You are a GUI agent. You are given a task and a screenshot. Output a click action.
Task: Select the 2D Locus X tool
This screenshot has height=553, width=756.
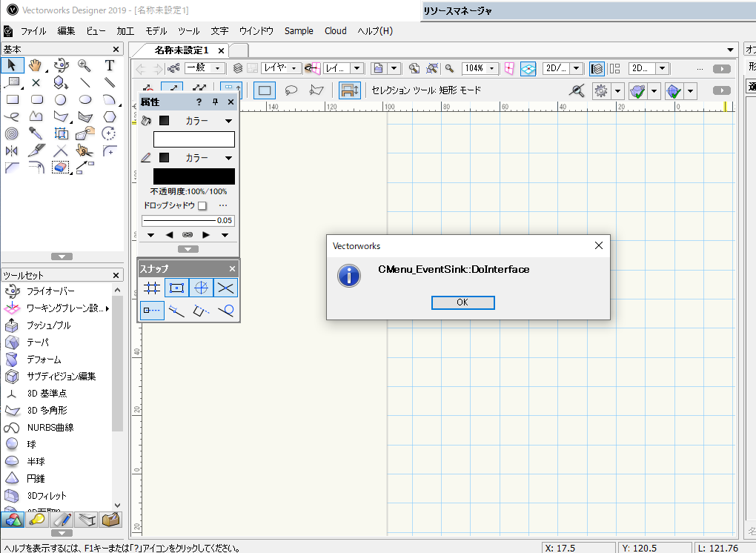36,82
